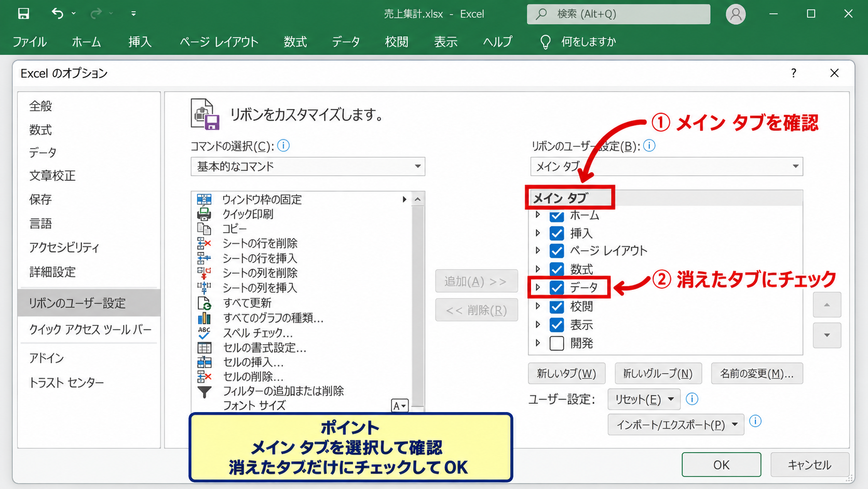The height and width of the screenshot is (489, 868).
Task: Click the キャンセル button
Action: (809, 465)
